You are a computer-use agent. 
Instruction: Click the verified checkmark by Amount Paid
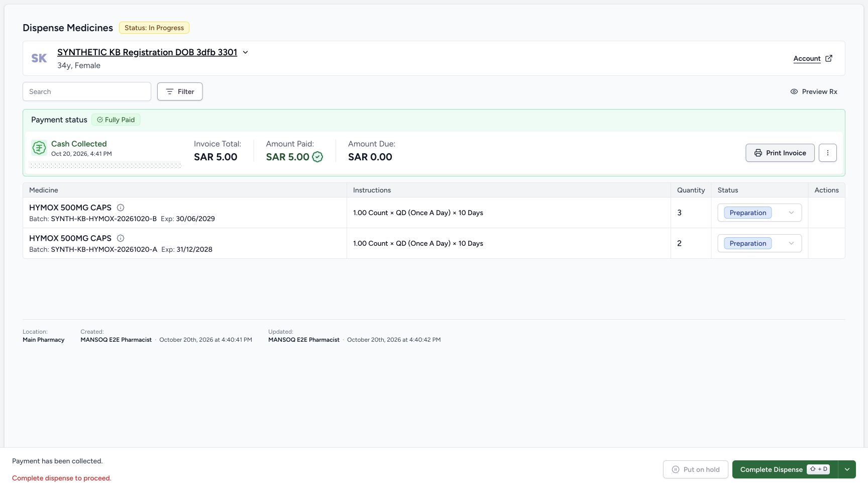tap(317, 157)
